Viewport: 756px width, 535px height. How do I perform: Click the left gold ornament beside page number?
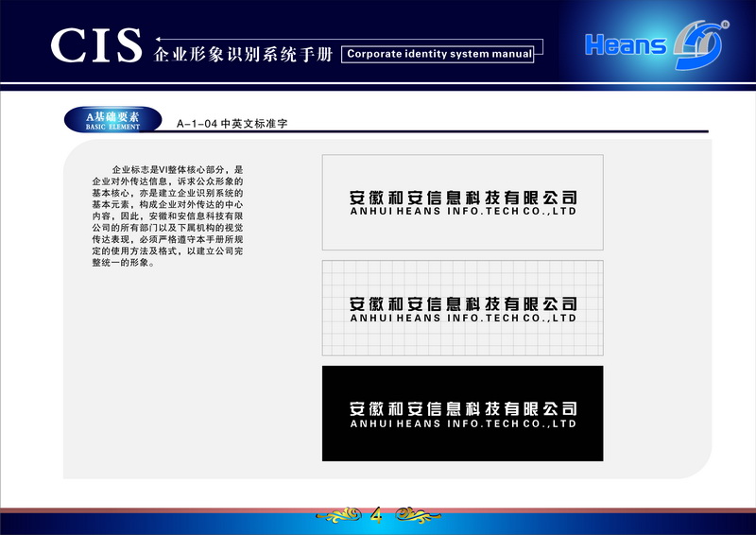click(x=339, y=515)
